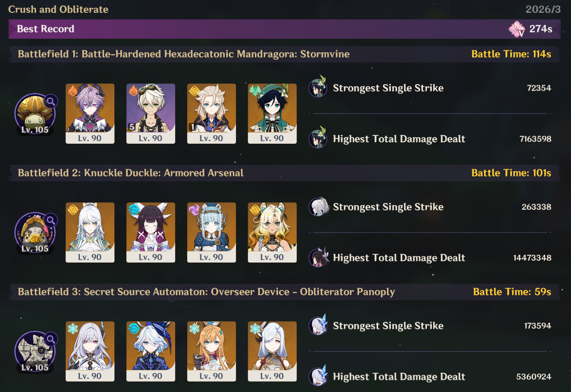Select the orange-haired Cryo character card

[211, 351]
